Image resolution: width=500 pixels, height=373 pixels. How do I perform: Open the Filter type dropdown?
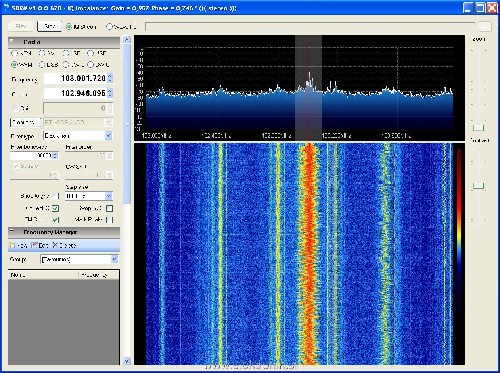[108, 136]
